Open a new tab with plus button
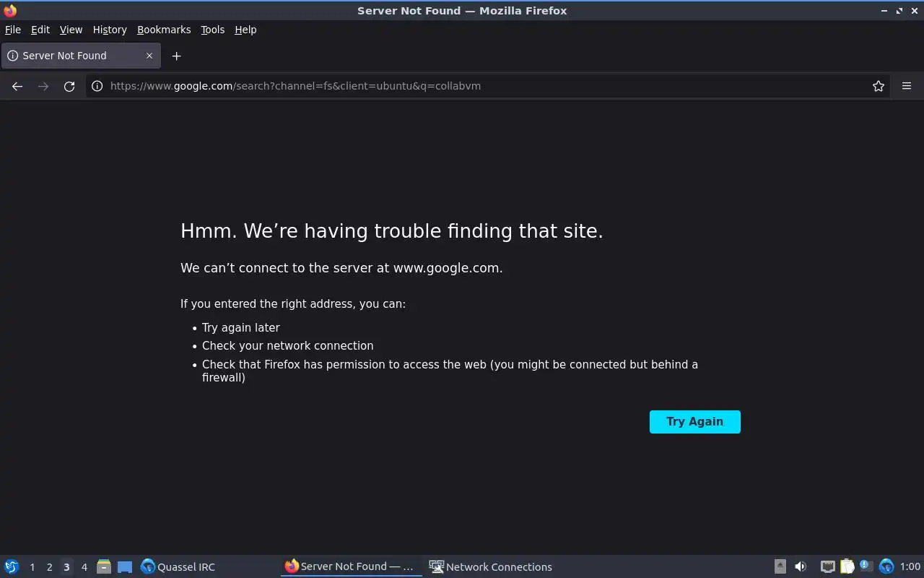 176,56
